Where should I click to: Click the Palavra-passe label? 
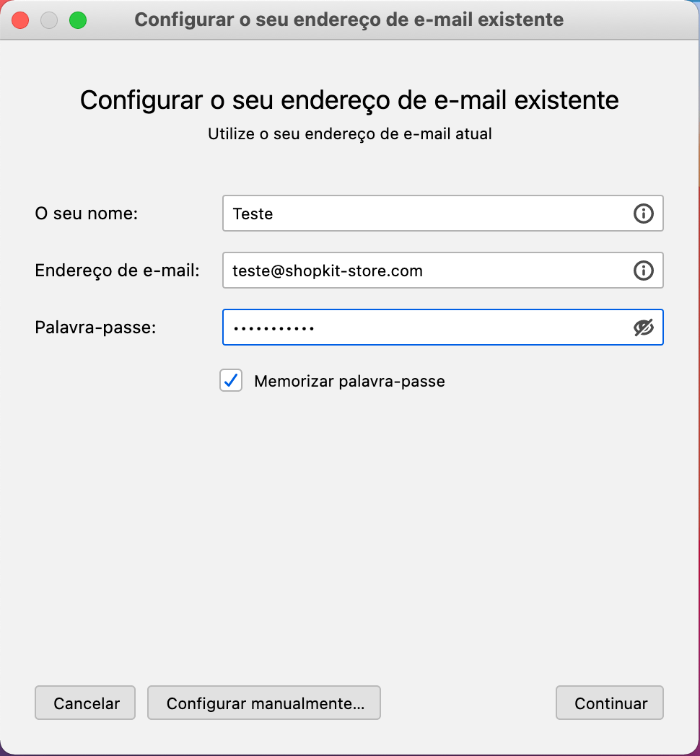(95, 328)
